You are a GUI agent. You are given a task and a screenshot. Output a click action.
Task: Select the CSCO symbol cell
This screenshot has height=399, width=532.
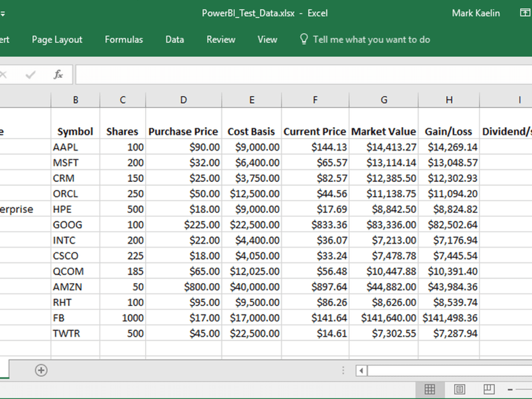(x=76, y=256)
